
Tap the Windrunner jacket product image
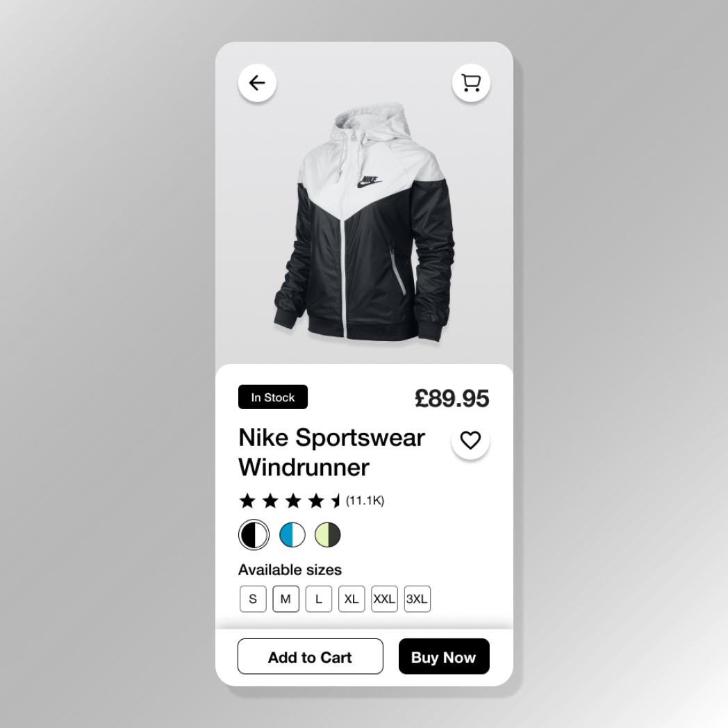click(x=364, y=224)
